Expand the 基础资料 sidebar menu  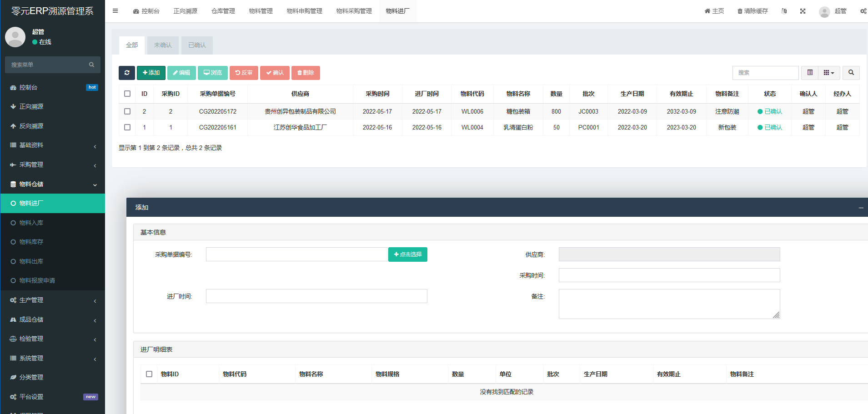coord(52,145)
